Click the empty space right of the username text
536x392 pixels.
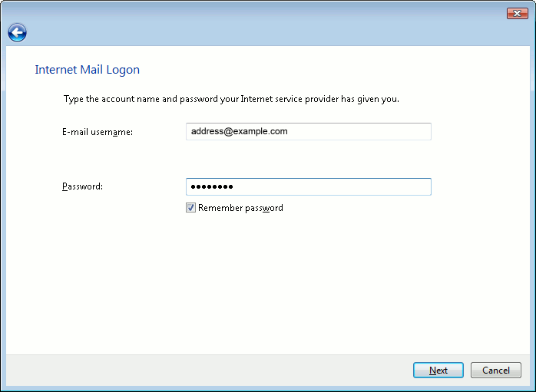click(x=361, y=131)
